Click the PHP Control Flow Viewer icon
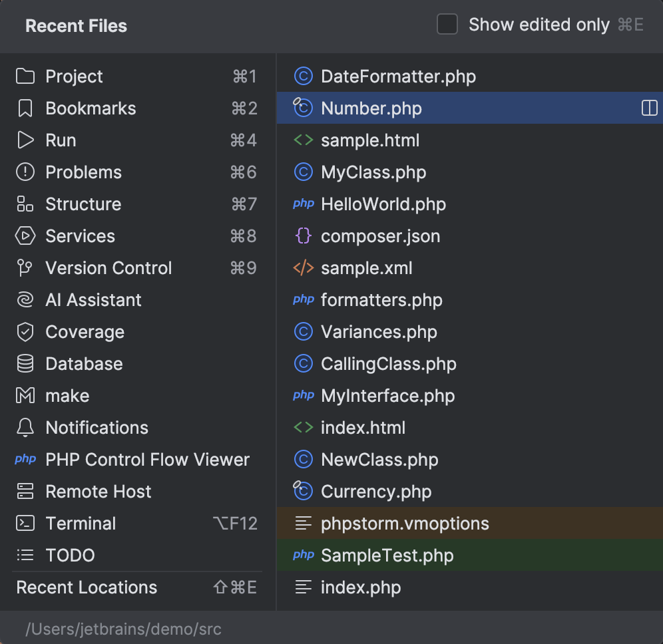The width and height of the screenshot is (663, 644). pos(25,459)
